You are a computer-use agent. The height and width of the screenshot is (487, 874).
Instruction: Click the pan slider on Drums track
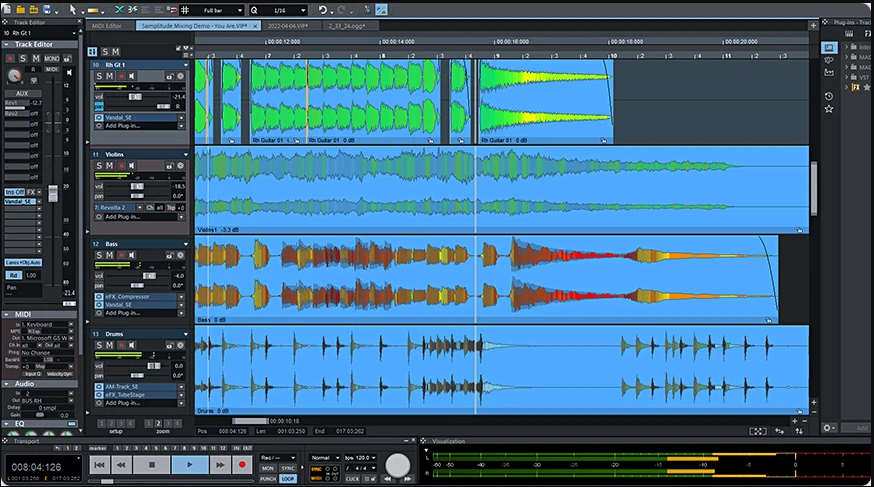(x=137, y=376)
